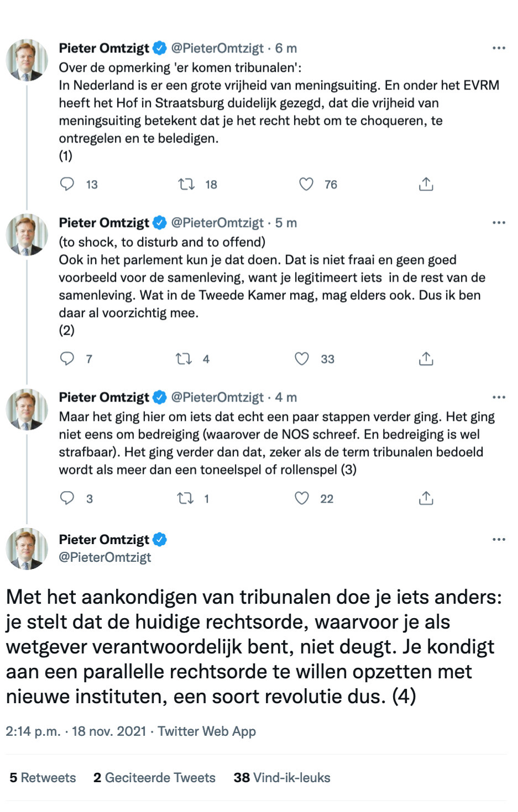This screenshot has width=518, height=812.
Task: Reply to the tweet mentioning NOS
Action: [x=67, y=498]
